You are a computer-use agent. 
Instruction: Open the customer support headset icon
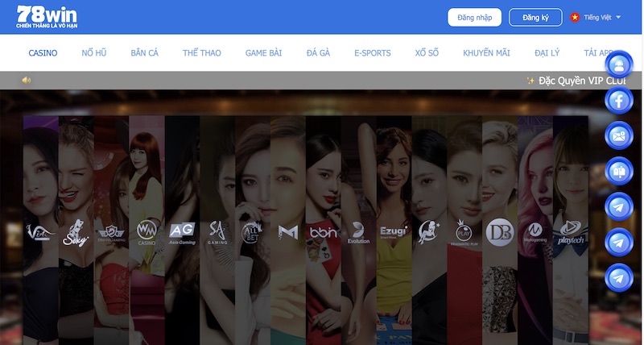[x=619, y=65]
